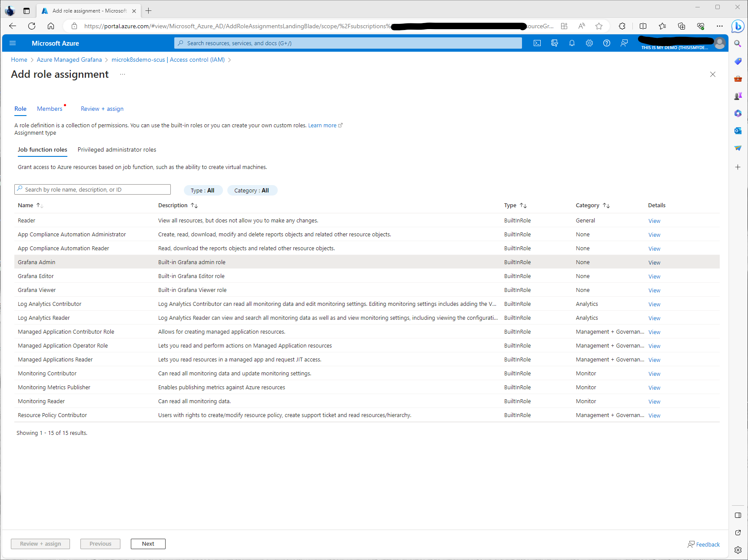Select the Monitoring Reader role row
Image resolution: width=748 pixels, height=560 pixels.
[x=41, y=401]
